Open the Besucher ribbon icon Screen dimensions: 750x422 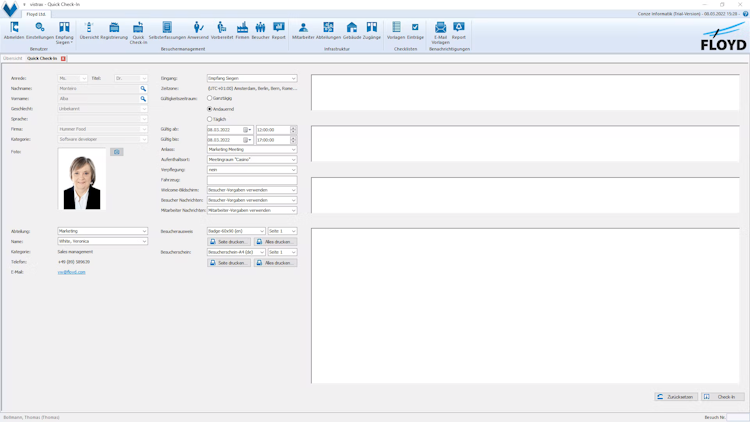coord(260,30)
